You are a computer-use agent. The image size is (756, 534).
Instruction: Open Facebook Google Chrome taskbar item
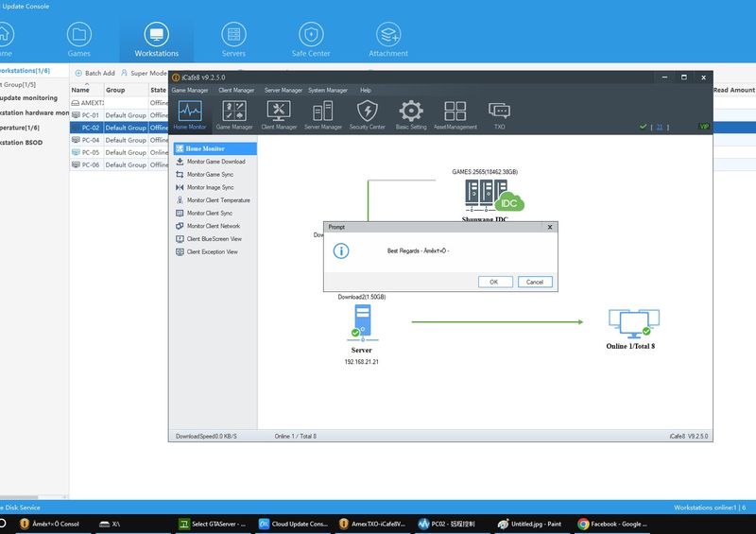click(x=613, y=524)
